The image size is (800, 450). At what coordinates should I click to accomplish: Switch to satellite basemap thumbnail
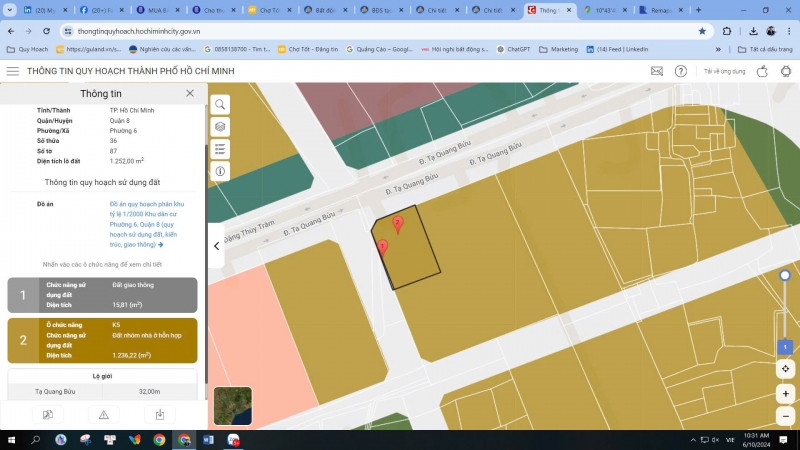(233, 406)
